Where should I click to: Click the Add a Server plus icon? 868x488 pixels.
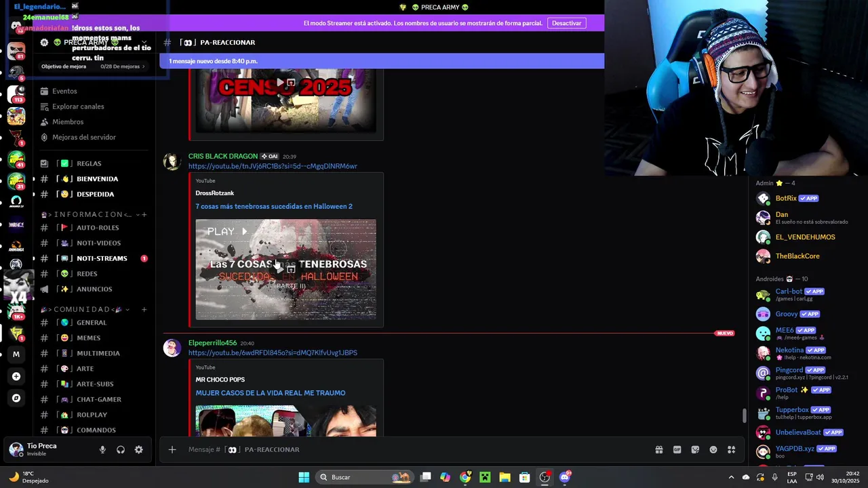pyautogui.click(x=16, y=376)
